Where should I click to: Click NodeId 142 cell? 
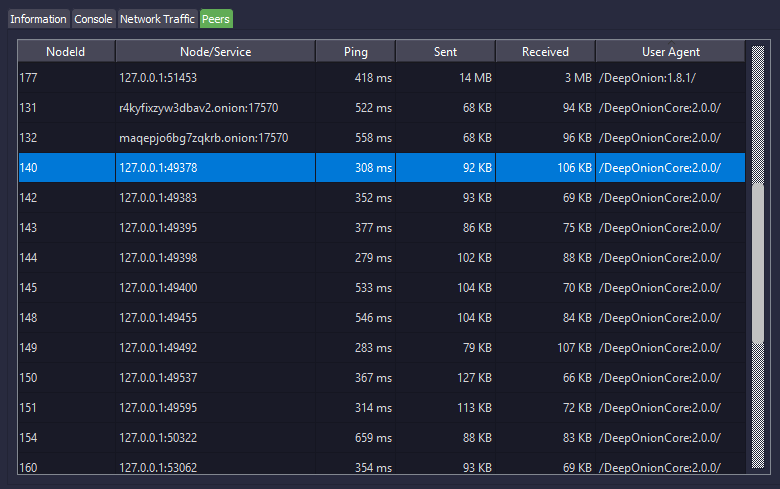[x=66, y=197]
